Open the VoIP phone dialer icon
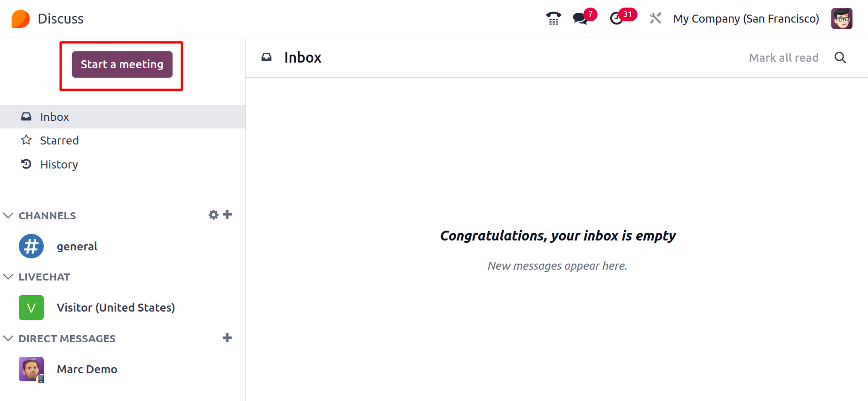 [x=553, y=19]
